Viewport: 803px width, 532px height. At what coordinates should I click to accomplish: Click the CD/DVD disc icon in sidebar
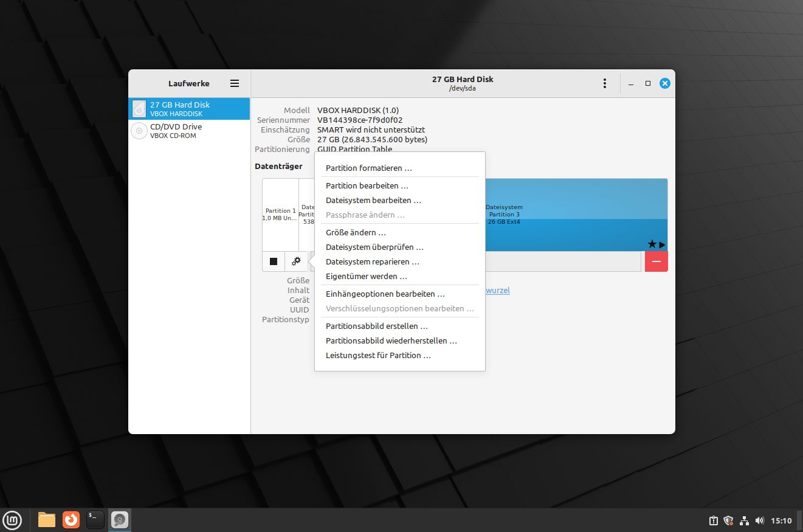[139, 131]
